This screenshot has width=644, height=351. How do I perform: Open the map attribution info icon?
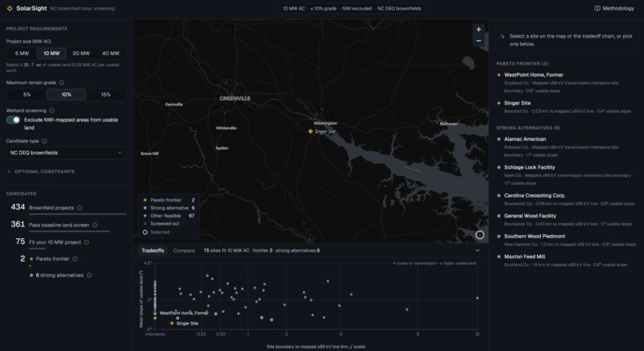click(x=479, y=235)
